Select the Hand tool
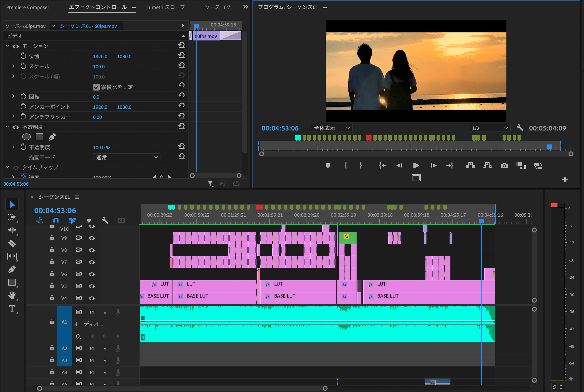584x392 pixels. [12, 295]
